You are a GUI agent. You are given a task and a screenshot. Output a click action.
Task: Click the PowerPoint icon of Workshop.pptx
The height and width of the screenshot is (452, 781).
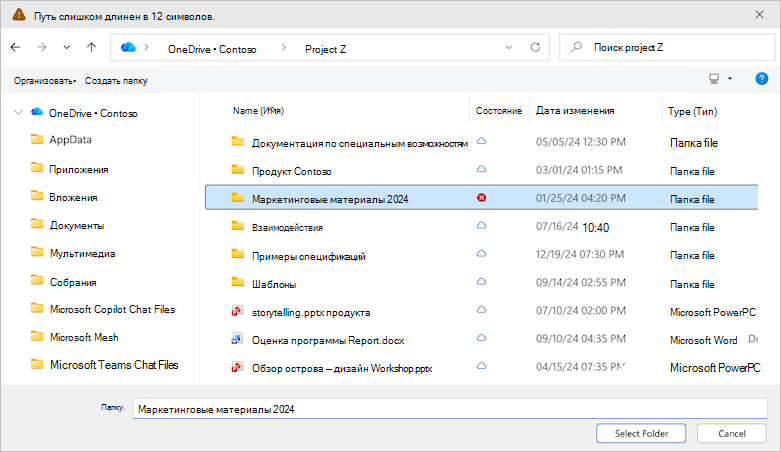click(237, 367)
